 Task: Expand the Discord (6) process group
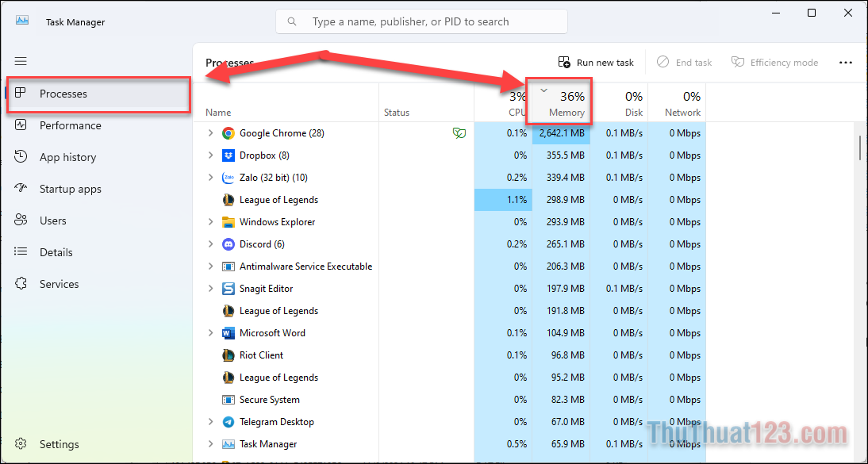(x=210, y=244)
